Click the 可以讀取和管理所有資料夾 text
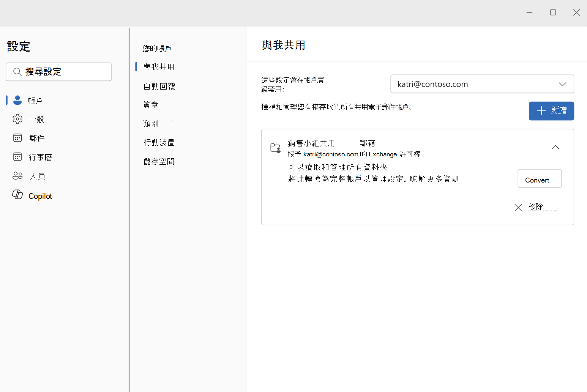The height and width of the screenshot is (392, 587). 338,167
